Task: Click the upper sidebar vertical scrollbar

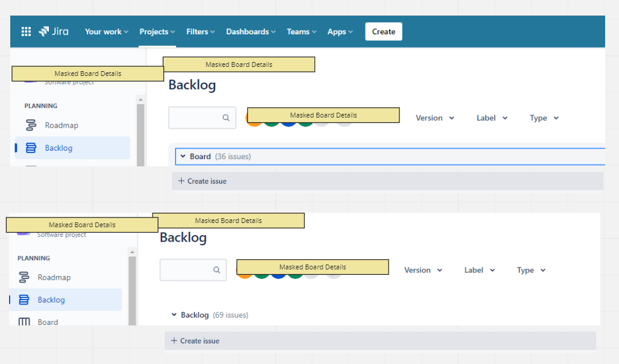Action: [141, 134]
